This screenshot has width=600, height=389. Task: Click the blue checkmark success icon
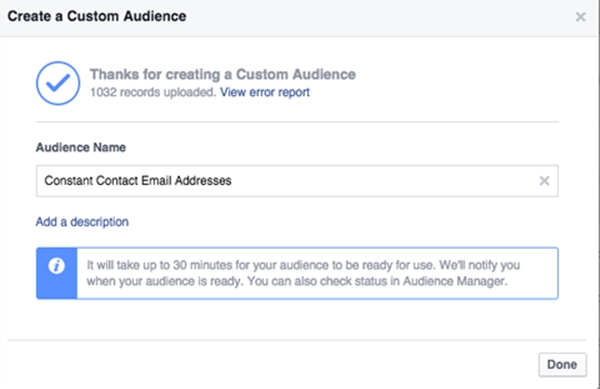pos(58,83)
